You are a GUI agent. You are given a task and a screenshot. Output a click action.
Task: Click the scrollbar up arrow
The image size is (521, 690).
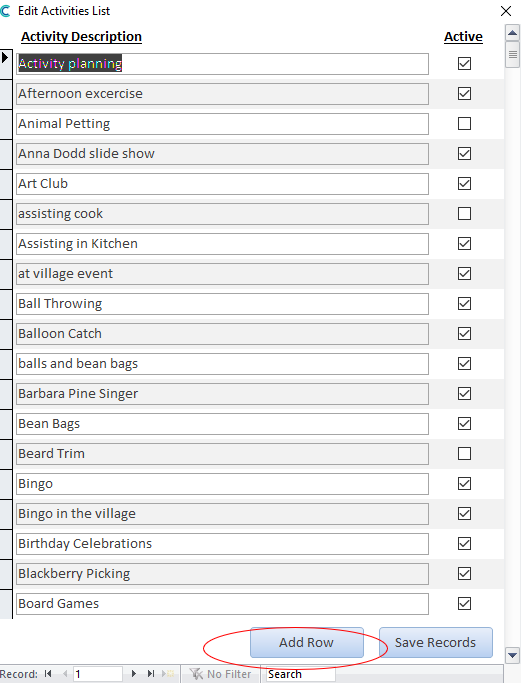[x=512, y=33]
